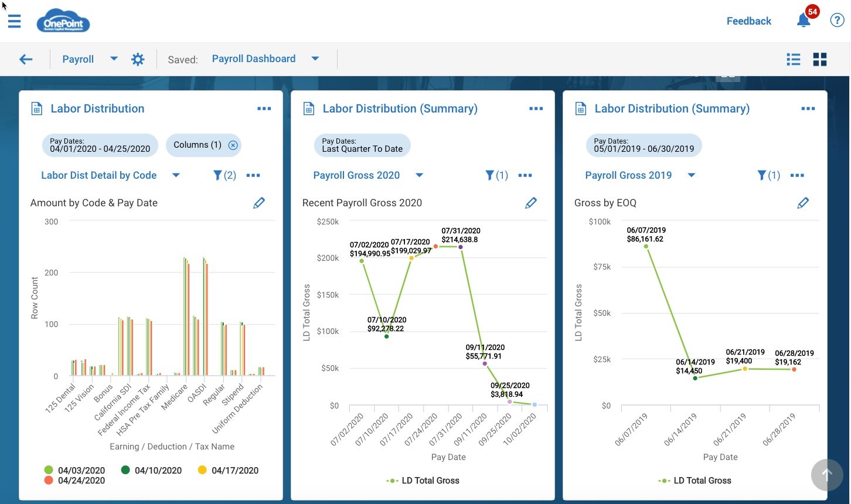Viewport: 851px width, 504px height.
Task: Toggle LD Total Gross legend in EOQ chart
Action: click(x=695, y=481)
